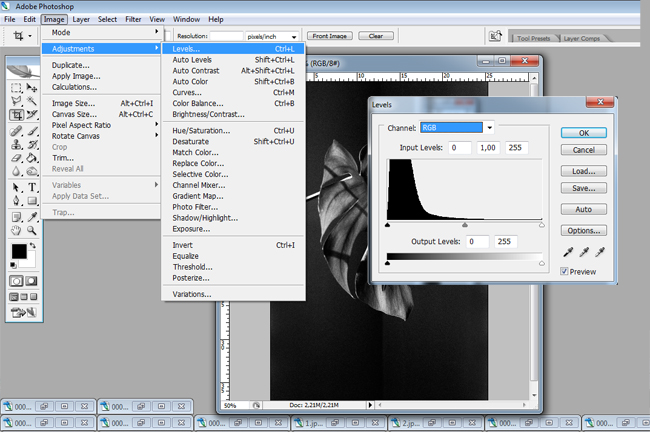Click the midtone gray input slider
Screen dimensions: 650x432
464,226
